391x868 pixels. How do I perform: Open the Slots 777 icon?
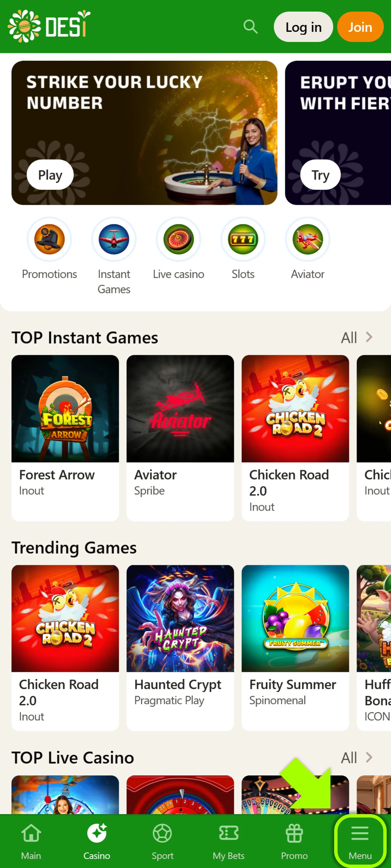[243, 239]
